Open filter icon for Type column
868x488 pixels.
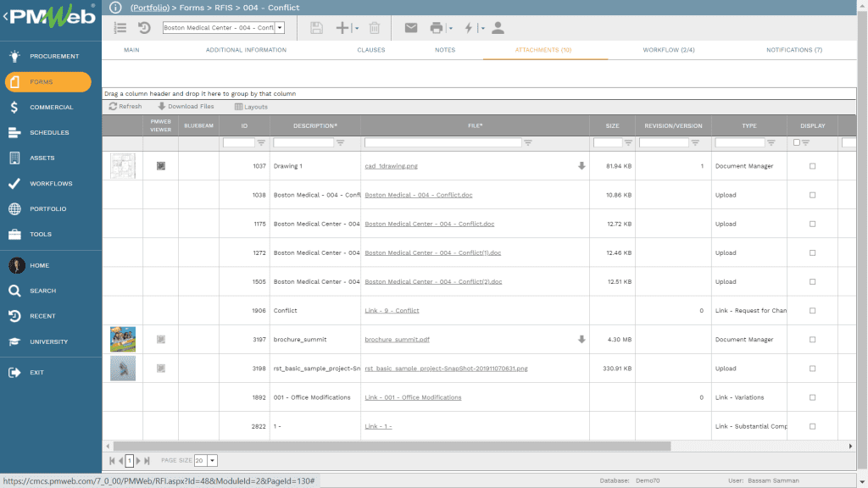point(771,142)
